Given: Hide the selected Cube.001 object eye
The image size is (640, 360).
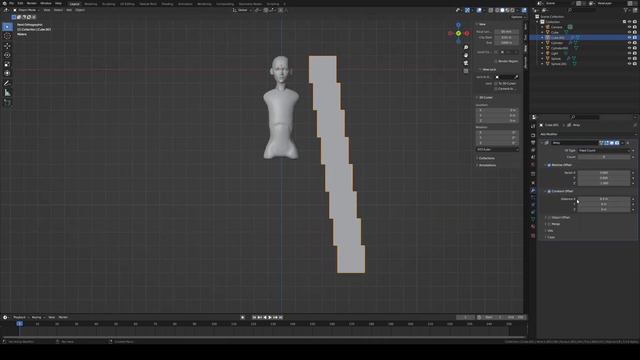Looking at the screenshot, I should 629,38.
